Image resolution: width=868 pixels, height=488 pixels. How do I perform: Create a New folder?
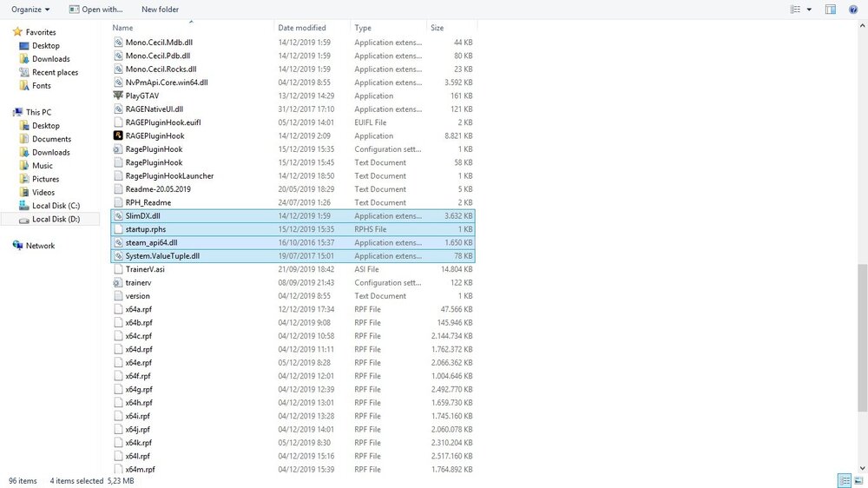click(x=160, y=10)
